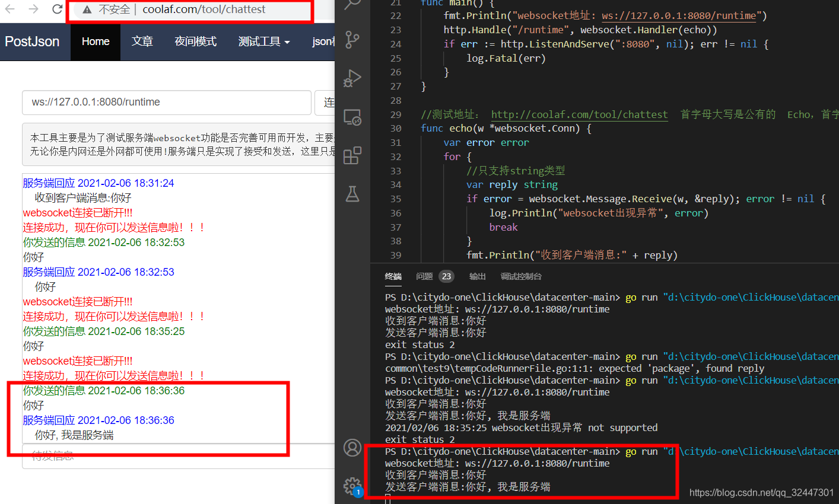Click the 'func echo(w *websocket.Conn)' line
Screen dimensions: 839x504
506,129
